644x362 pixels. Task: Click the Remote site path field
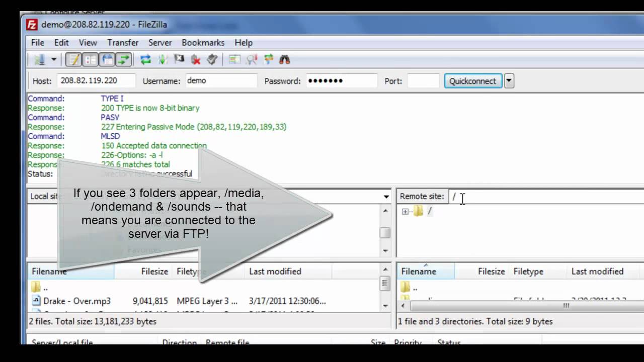pyautogui.click(x=545, y=197)
